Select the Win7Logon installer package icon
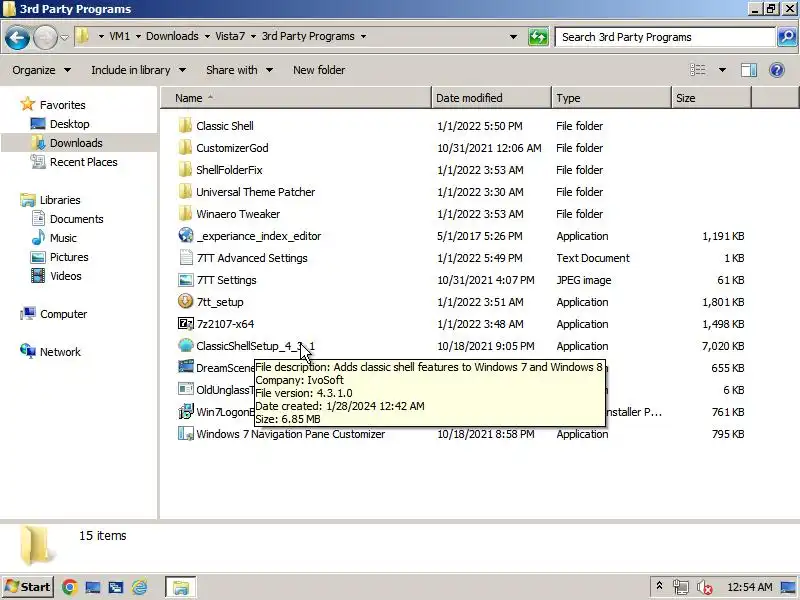Image resolution: width=800 pixels, height=600 pixels. (186, 411)
